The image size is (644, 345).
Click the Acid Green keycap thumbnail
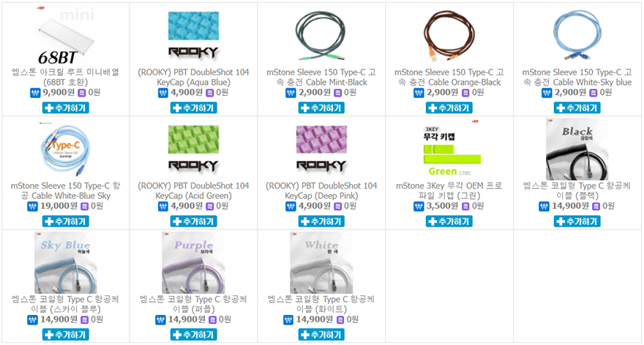point(193,149)
